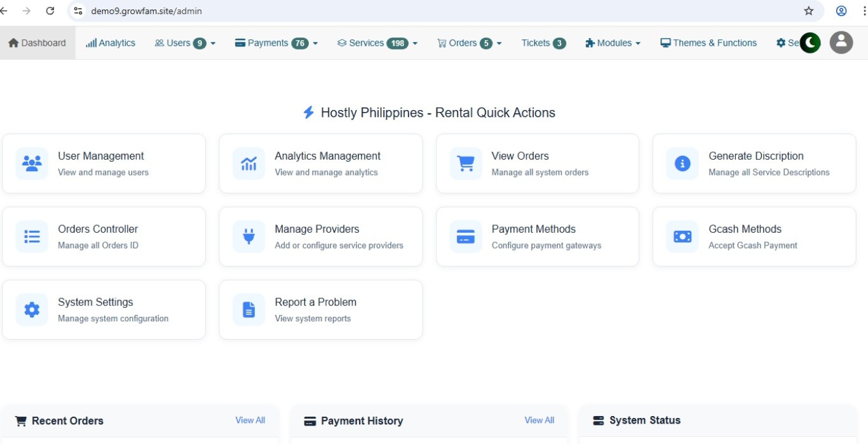Click the card icon beside Payment History
This screenshot has height=444, width=868.
pos(310,421)
